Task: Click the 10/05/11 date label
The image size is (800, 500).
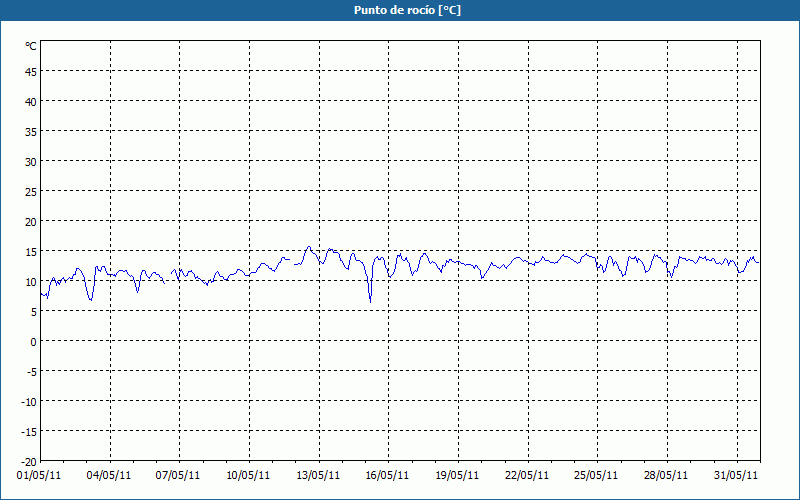Action: point(248,476)
